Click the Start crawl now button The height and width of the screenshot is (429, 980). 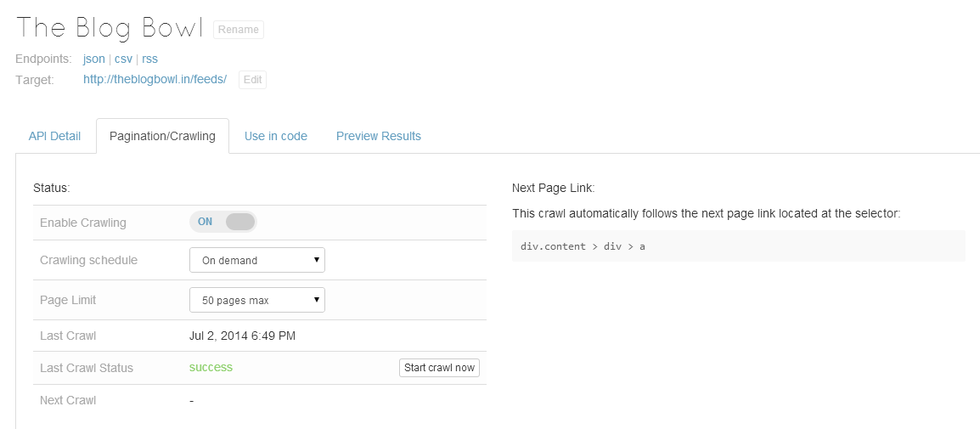coord(439,368)
